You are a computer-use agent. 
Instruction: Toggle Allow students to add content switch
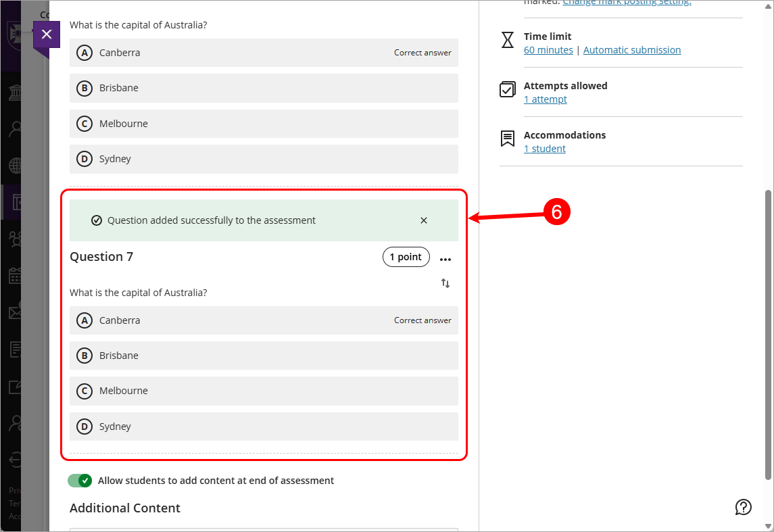tap(80, 481)
